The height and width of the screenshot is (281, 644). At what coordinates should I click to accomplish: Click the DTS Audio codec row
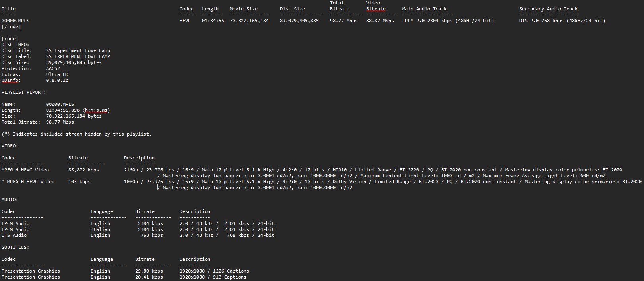15,235
